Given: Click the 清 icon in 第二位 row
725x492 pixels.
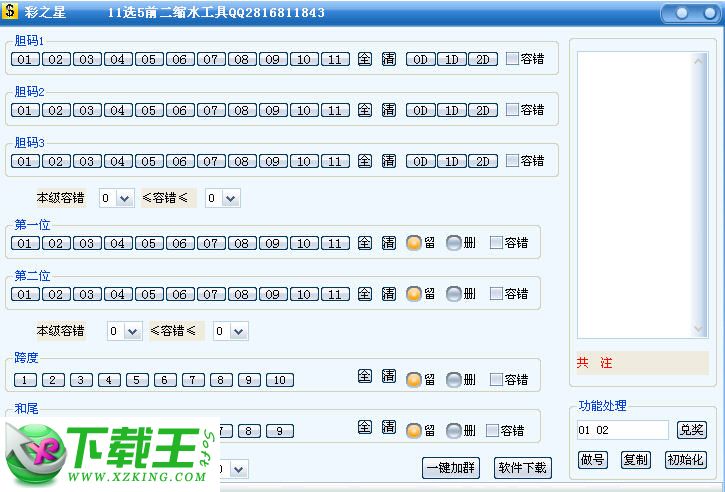Looking at the screenshot, I should [389, 294].
